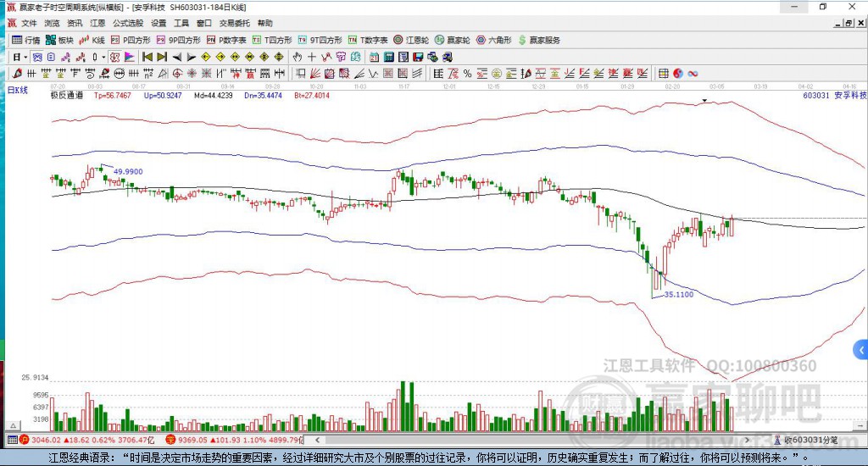This screenshot has width=868, height=466.
Task: Click the 沪 index icon in status bar
Action: 24,440
